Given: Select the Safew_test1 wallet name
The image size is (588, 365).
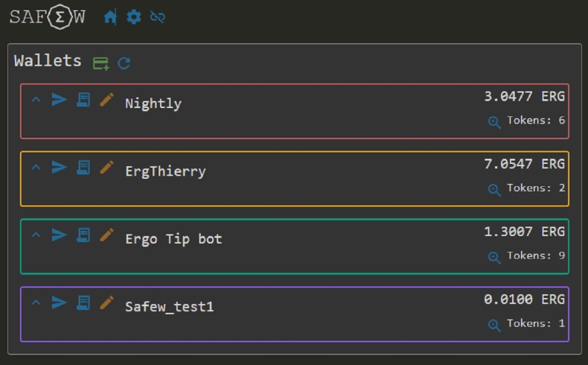Looking at the screenshot, I should [x=169, y=307].
